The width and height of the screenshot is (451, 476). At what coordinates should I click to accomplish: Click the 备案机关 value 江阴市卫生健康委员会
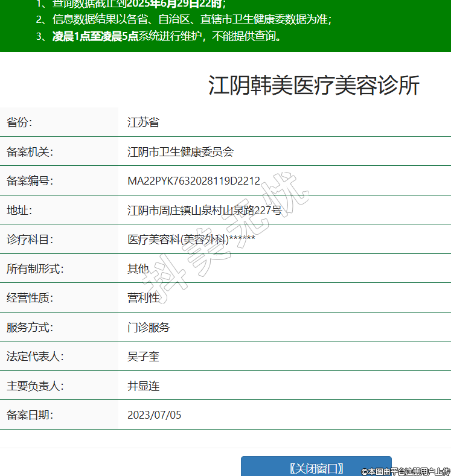click(180, 152)
